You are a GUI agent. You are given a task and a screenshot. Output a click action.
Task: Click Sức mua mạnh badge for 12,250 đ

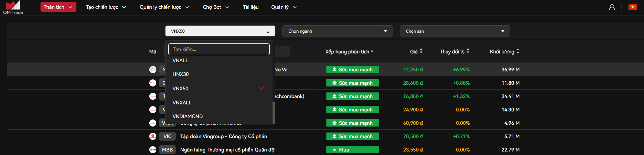pyautogui.click(x=353, y=70)
